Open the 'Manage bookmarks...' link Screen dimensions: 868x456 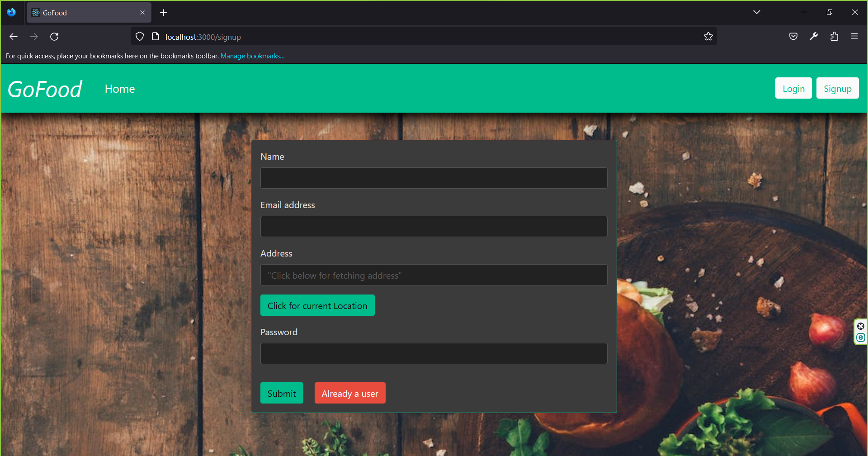[x=252, y=56]
